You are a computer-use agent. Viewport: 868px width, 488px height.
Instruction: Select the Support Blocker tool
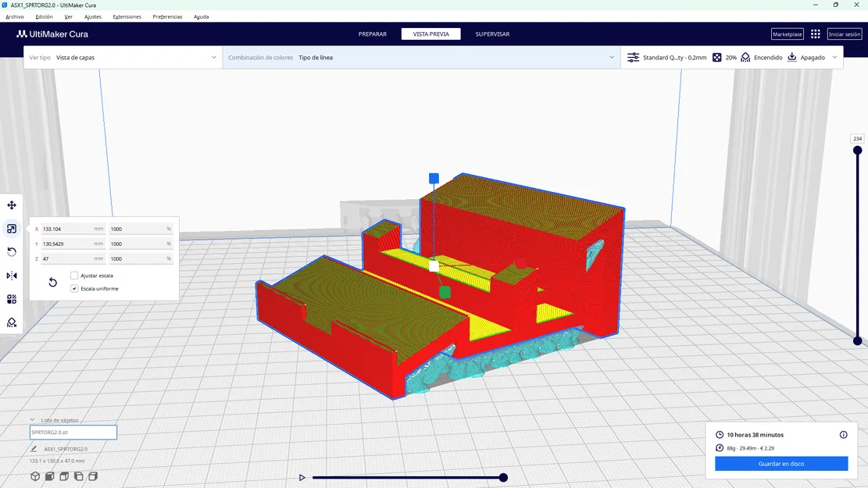tap(11, 322)
